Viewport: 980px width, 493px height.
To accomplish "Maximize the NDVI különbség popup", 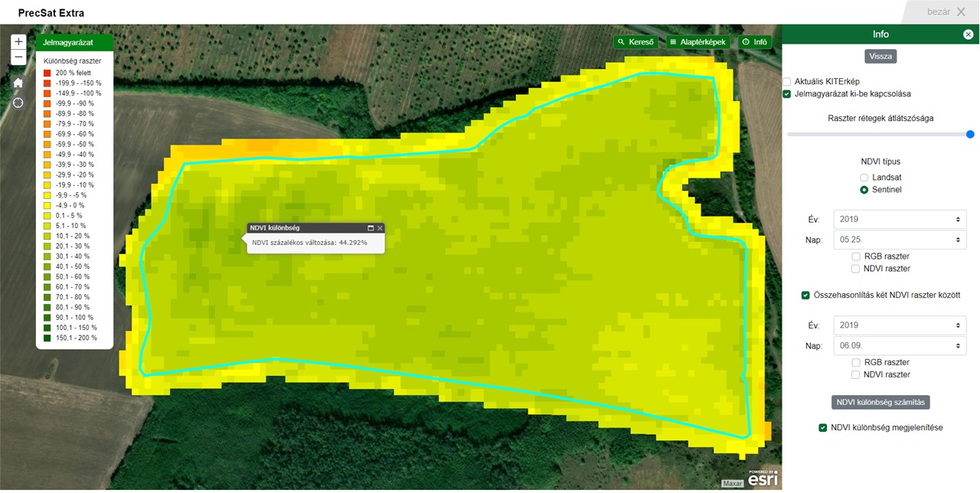I will pos(371,228).
